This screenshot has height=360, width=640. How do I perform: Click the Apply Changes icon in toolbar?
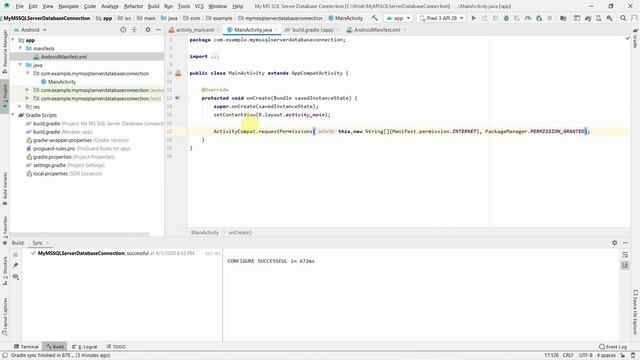(x=484, y=18)
